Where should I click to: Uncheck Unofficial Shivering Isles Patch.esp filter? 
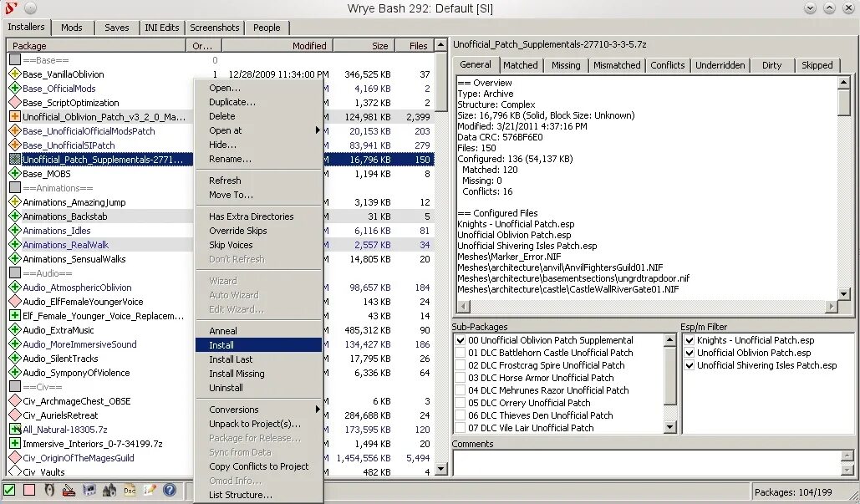point(690,365)
